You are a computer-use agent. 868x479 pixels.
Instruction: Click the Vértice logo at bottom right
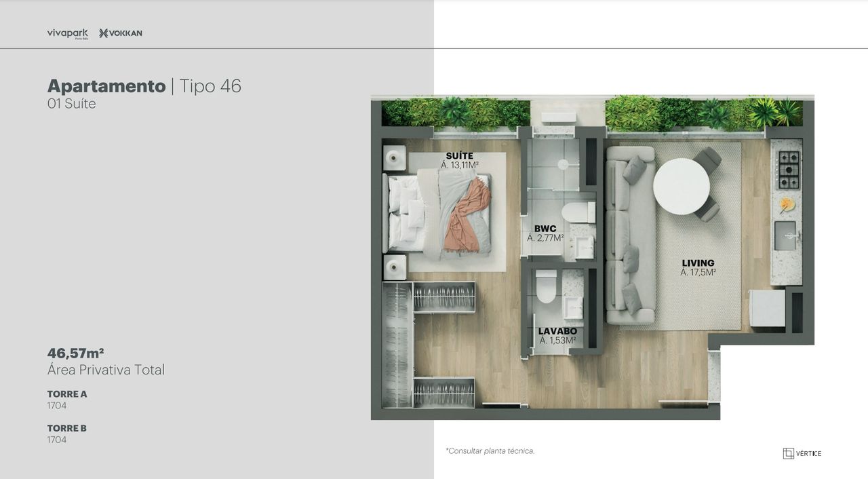pos(802,453)
